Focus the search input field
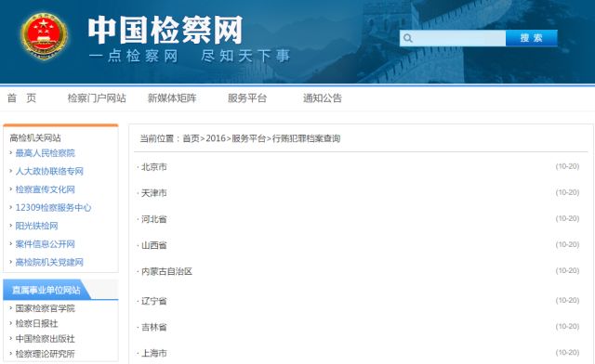The image size is (595, 364). point(453,38)
